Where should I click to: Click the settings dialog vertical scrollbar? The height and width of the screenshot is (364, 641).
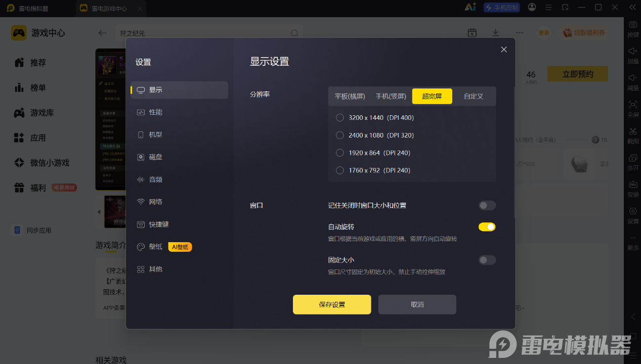click(x=514, y=152)
